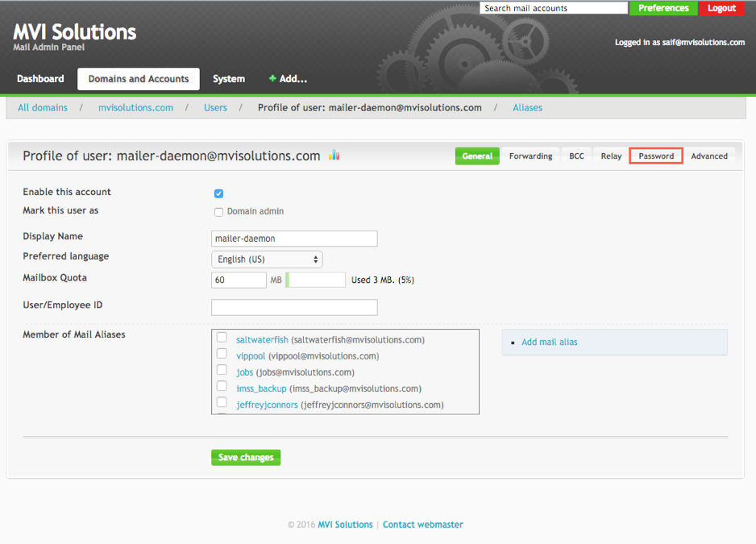
Task: Click the Mailbox Quota input field
Action: tap(239, 280)
